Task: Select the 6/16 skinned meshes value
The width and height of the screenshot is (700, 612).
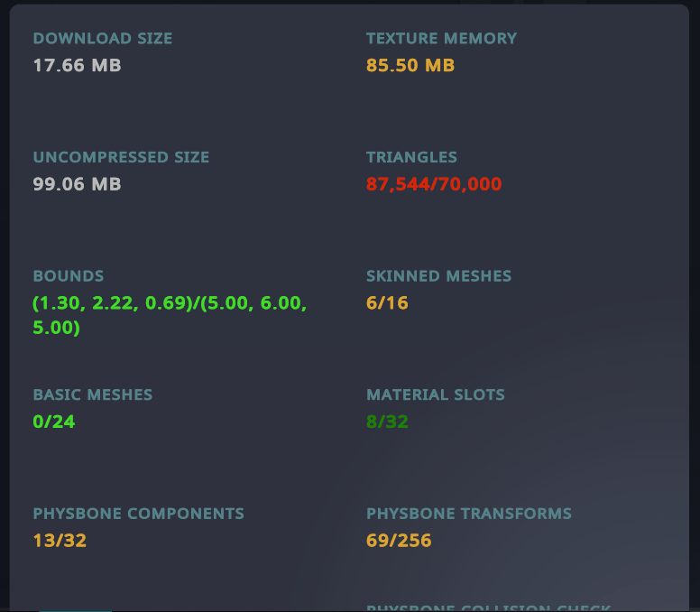Action: coord(387,303)
